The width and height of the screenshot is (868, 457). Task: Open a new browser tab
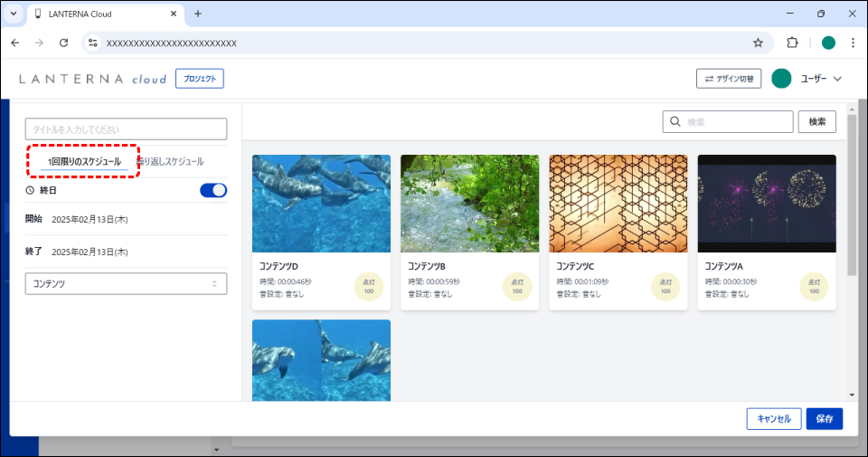[x=198, y=14]
